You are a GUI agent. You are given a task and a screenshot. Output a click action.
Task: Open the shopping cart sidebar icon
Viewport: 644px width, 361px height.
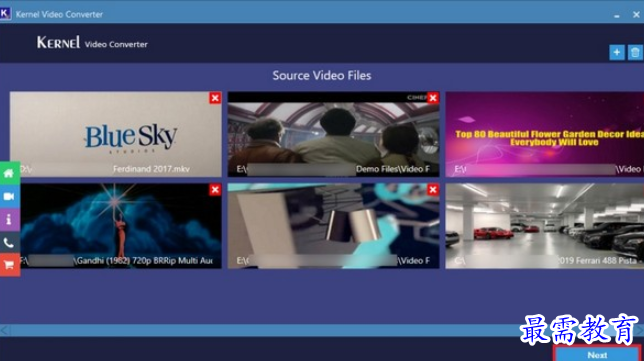(9, 265)
